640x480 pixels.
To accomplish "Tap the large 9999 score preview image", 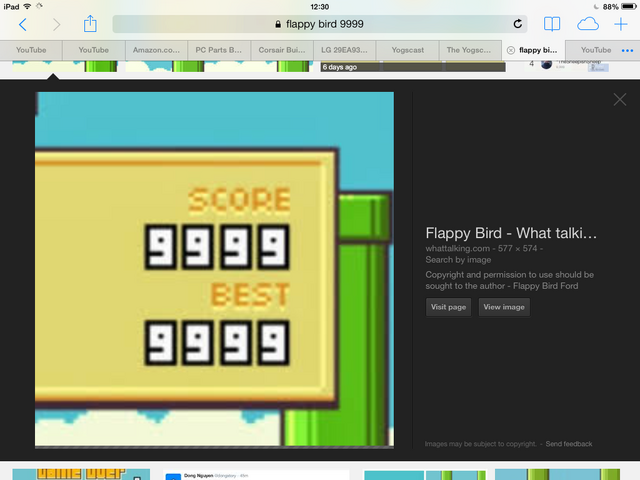I will click(214, 269).
